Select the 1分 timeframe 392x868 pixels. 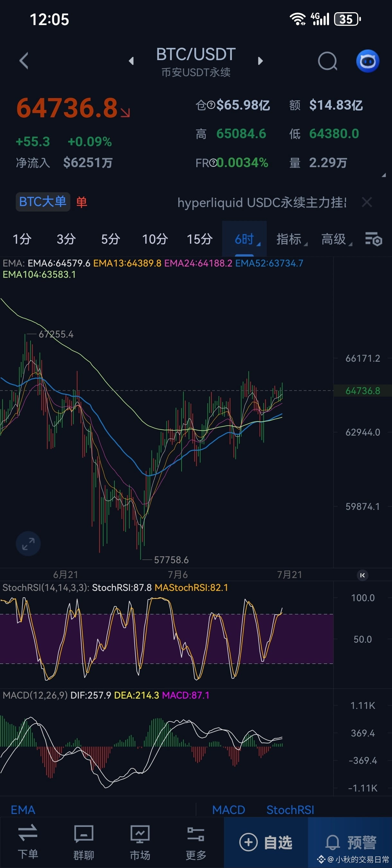click(x=22, y=239)
